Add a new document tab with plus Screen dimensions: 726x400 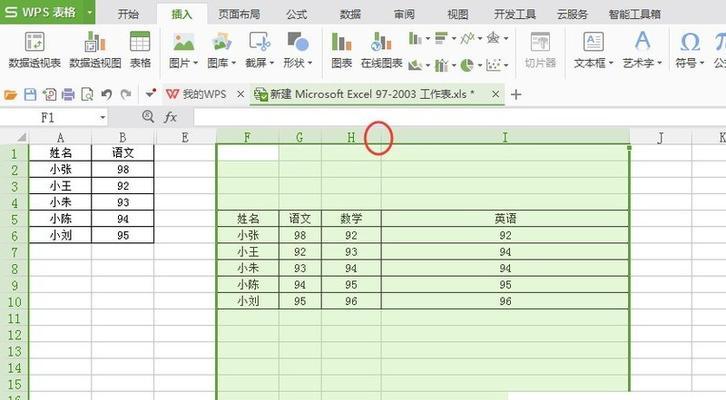pyautogui.click(x=516, y=95)
